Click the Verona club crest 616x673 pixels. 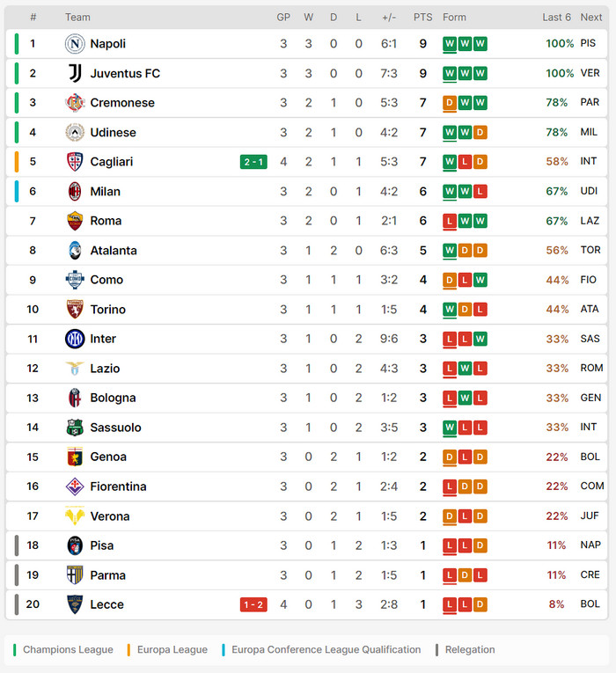pos(75,516)
